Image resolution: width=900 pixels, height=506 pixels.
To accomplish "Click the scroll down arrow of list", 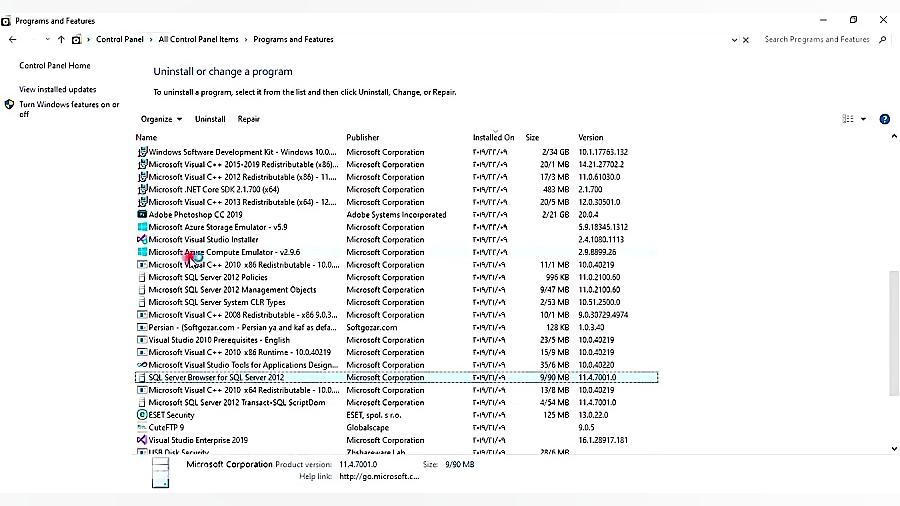I will (x=894, y=449).
